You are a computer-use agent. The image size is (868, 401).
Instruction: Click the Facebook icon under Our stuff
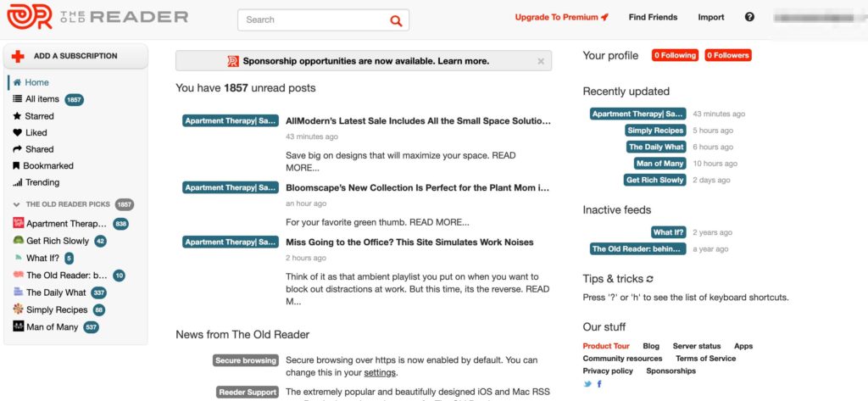coord(599,384)
